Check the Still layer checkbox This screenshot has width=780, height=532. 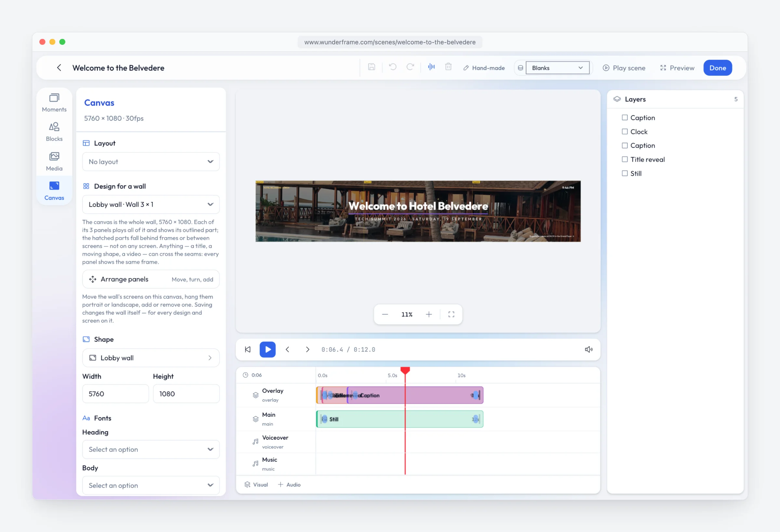(625, 173)
